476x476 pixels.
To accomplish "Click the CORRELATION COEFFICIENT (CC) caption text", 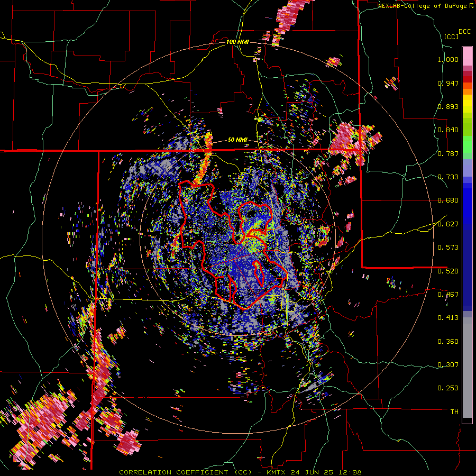I will [x=185, y=472].
